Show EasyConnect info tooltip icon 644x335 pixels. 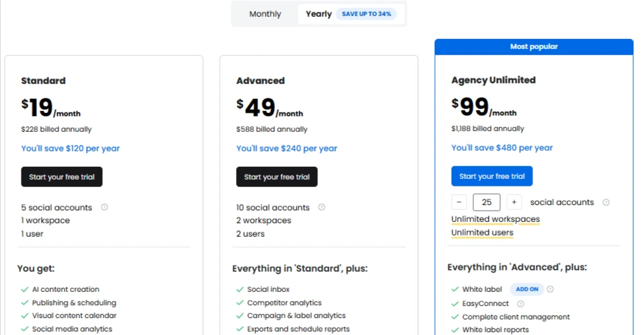(520, 304)
